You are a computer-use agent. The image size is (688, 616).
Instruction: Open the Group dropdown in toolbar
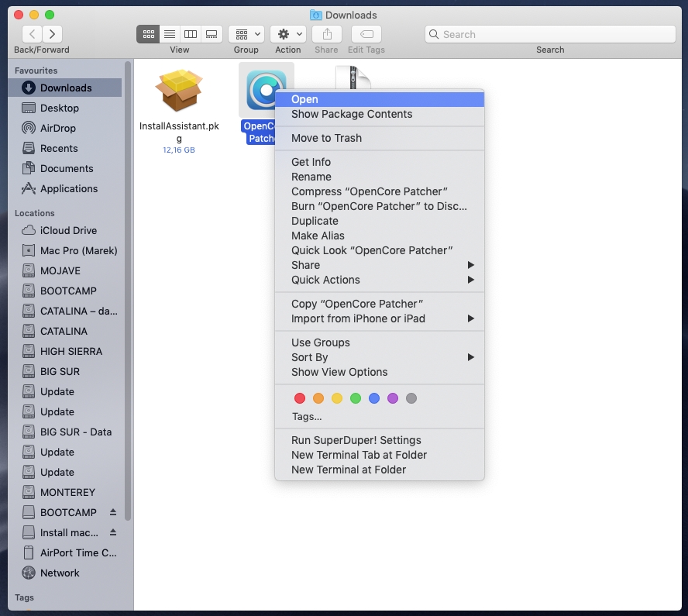[x=246, y=34]
